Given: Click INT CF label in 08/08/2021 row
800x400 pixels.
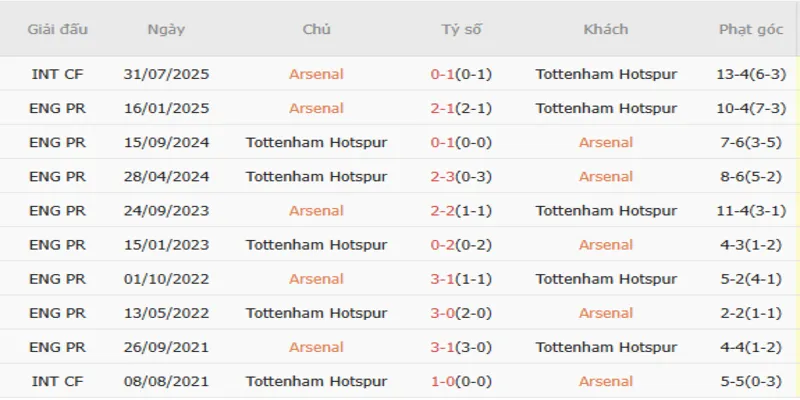Looking at the screenshot, I should click(57, 380).
